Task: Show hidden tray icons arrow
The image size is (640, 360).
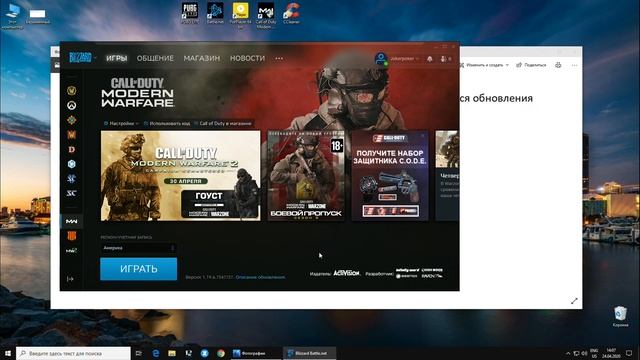Action: click(x=568, y=353)
